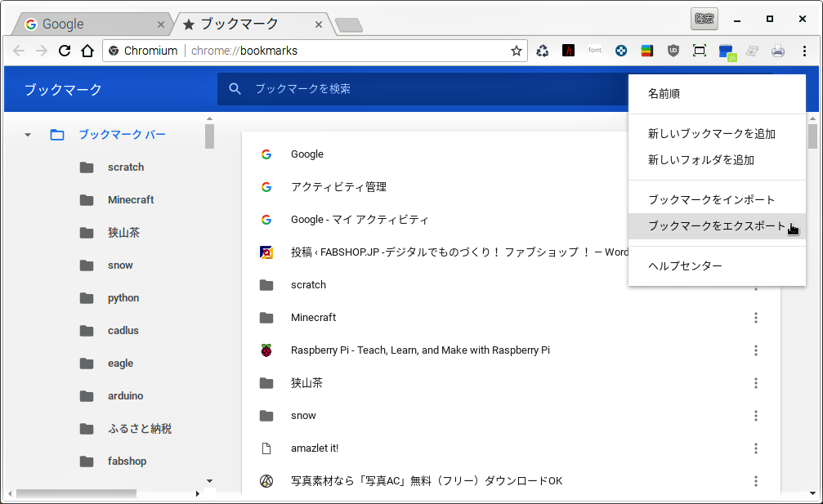Choose 新しいフォルダを追加 from menu
This screenshot has height=504, width=823.
point(717,160)
